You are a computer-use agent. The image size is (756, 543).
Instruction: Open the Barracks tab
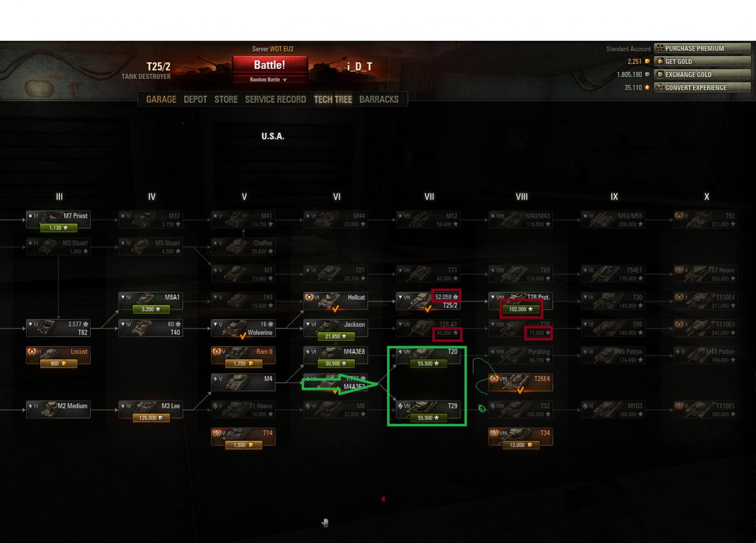pyautogui.click(x=379, y=99)
